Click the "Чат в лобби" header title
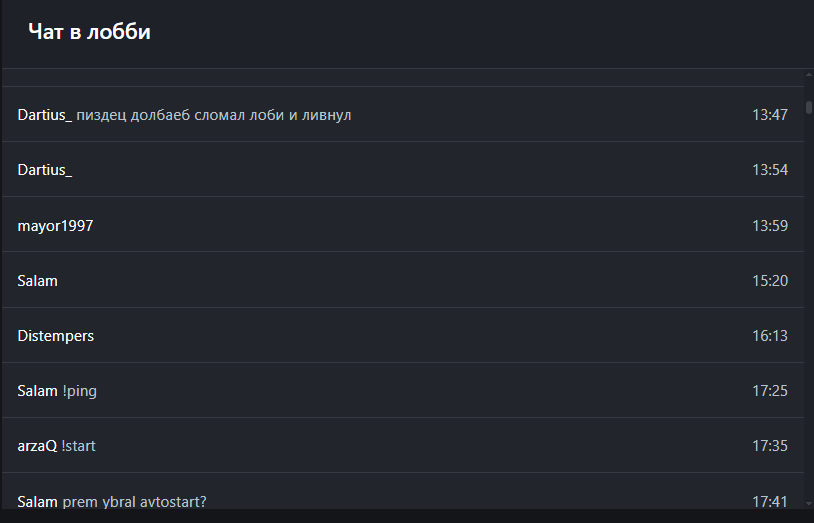This screenshot has width=814, height=523. pyautogui.click(x=90, y=32)
